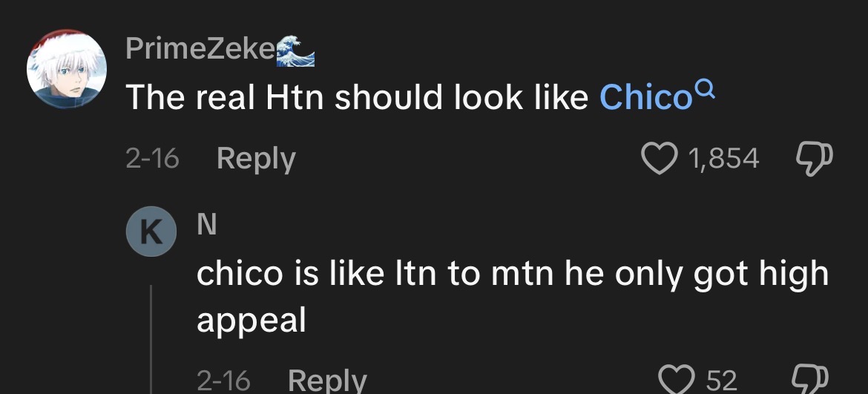Tap thumbs-down icon on N's reply

809,380
